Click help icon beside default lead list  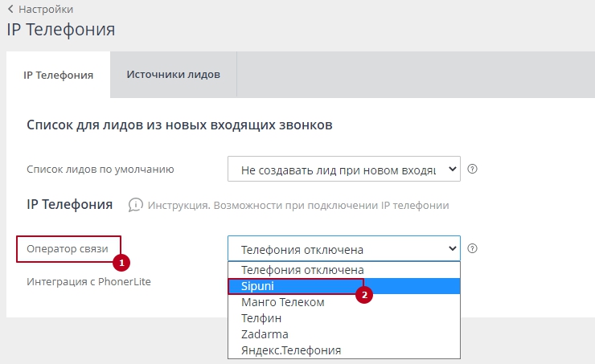click(473, 170)
